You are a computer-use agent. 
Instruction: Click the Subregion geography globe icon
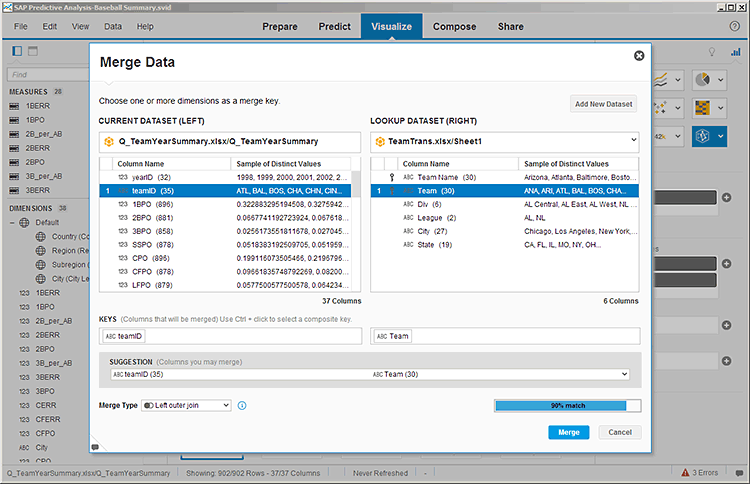pyautogui.click(x=41, y=264)
